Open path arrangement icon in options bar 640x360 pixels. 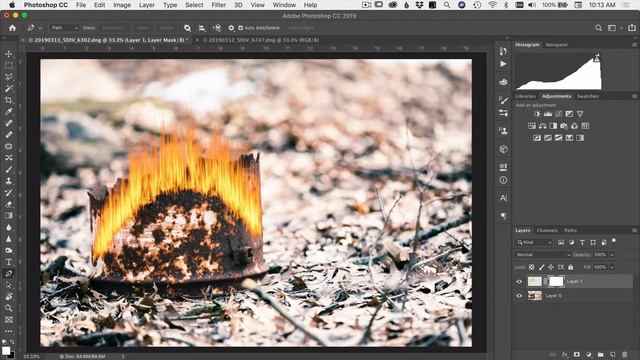tap(217, 28)
